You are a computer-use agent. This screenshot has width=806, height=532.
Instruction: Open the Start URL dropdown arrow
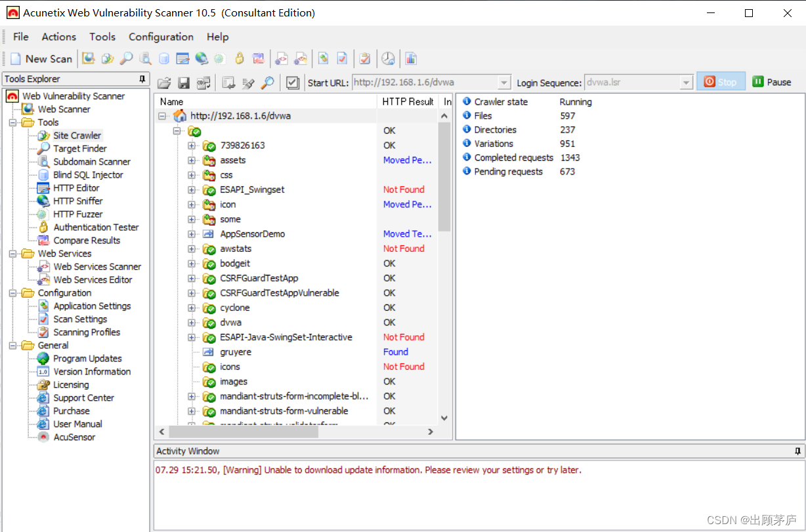[x=504, y=83]
